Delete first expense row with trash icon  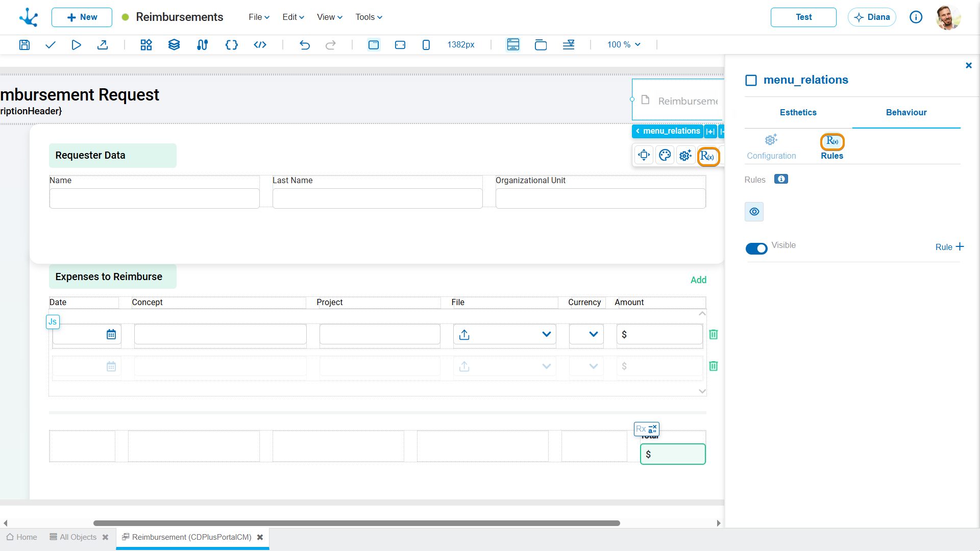pyautogui.click(x=714, y=335)
